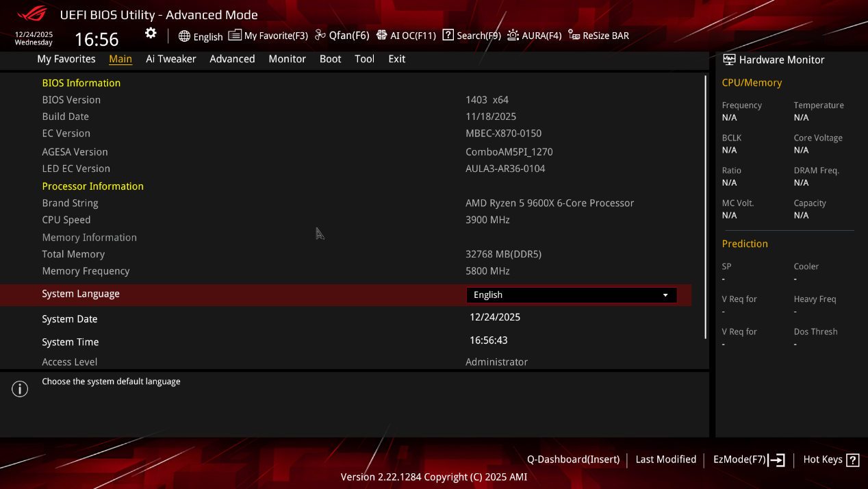
Task: Click the EzMode exit arrow icon
Action: (776, 460)
